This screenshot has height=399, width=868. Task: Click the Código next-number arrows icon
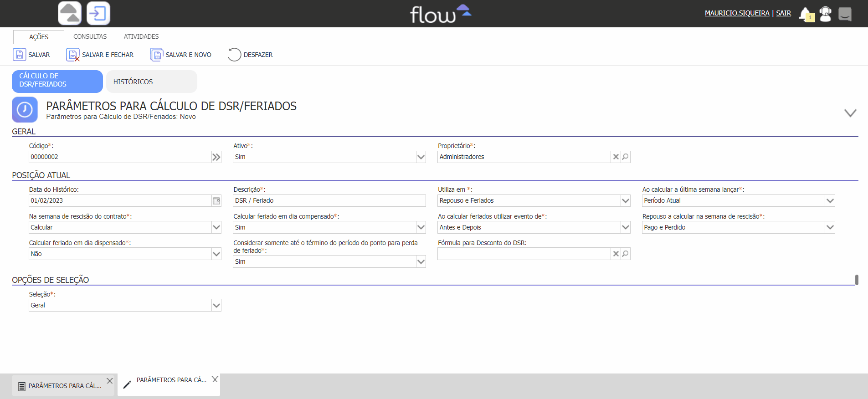tap(216, 157)
